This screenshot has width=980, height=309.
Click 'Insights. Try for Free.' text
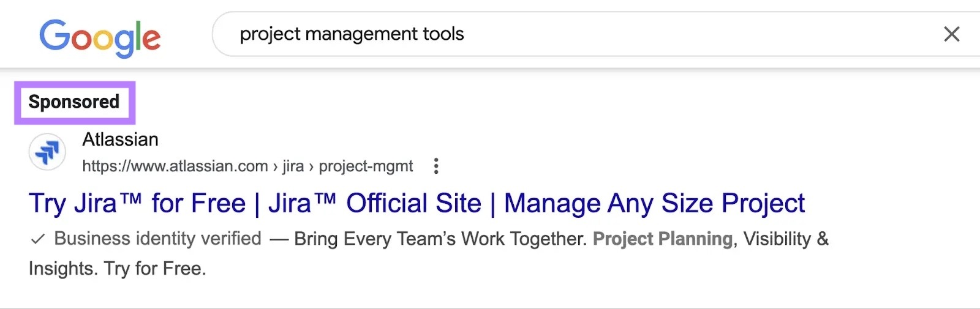(117, 268)
